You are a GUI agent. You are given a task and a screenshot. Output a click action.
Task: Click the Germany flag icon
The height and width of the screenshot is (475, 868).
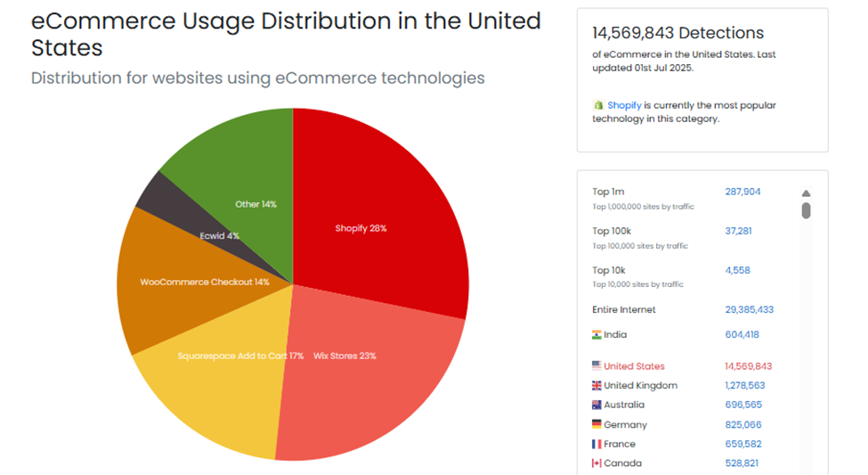[596, 424]
